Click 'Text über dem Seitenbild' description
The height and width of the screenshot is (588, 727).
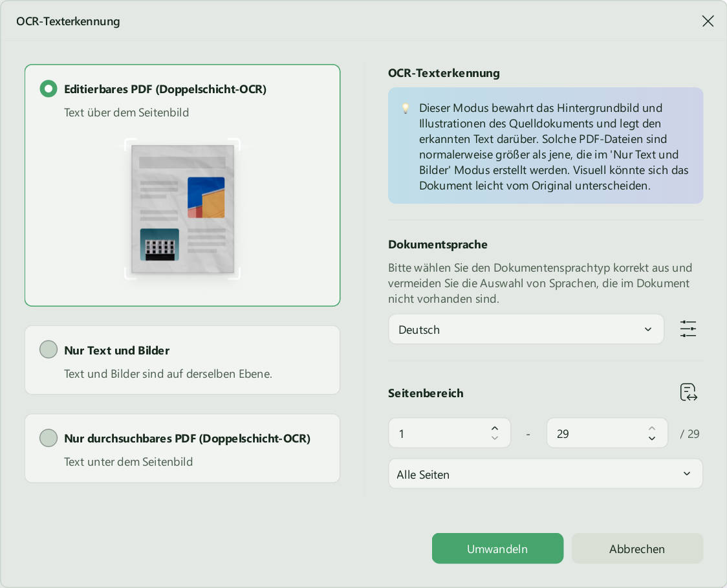tap(126, 113)
